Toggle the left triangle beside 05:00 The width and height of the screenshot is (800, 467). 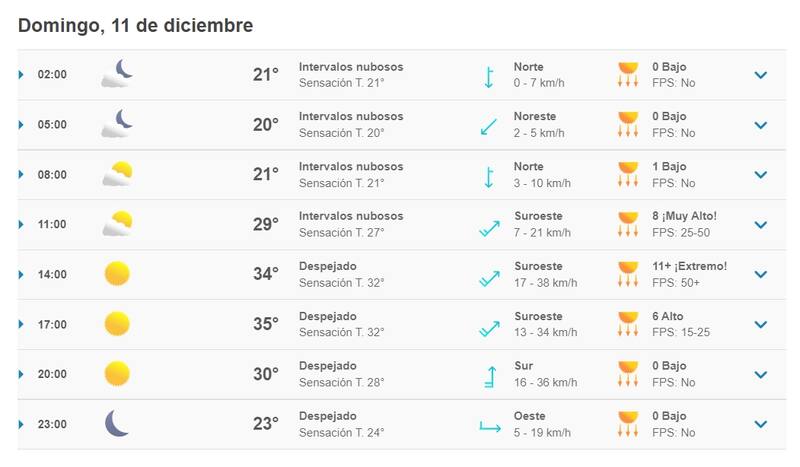tap(21, 125)
